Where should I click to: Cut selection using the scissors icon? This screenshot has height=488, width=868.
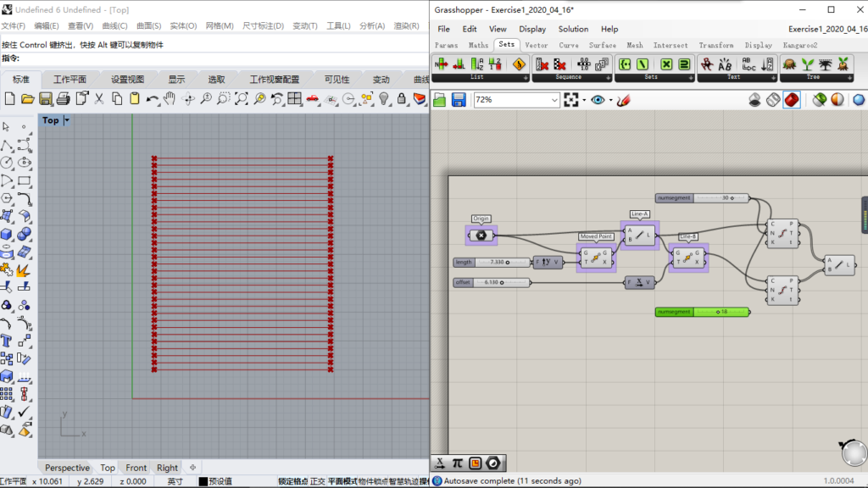99,99
